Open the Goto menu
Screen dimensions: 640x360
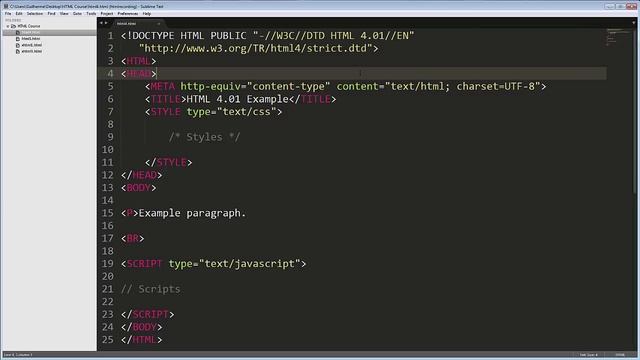coord(77,13)
